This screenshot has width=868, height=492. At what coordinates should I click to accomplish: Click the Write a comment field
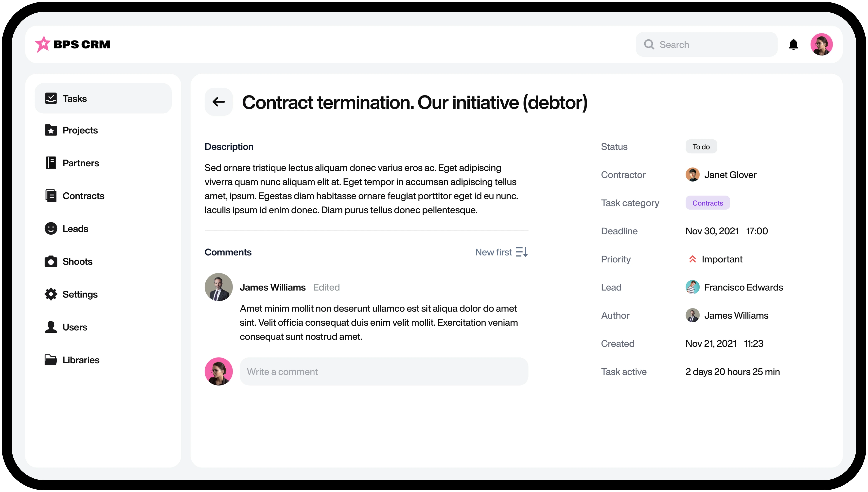[384, 371]
